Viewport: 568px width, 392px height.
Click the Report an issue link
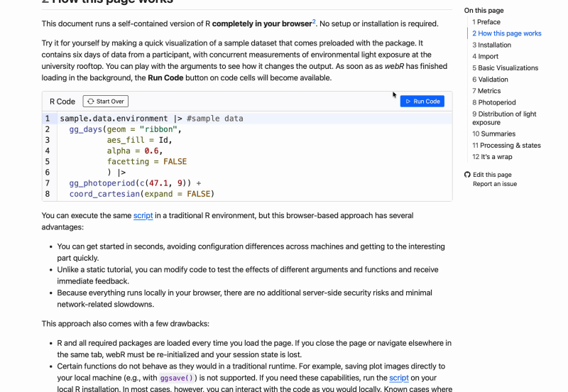pyautogui.click(x=495, y=184)
